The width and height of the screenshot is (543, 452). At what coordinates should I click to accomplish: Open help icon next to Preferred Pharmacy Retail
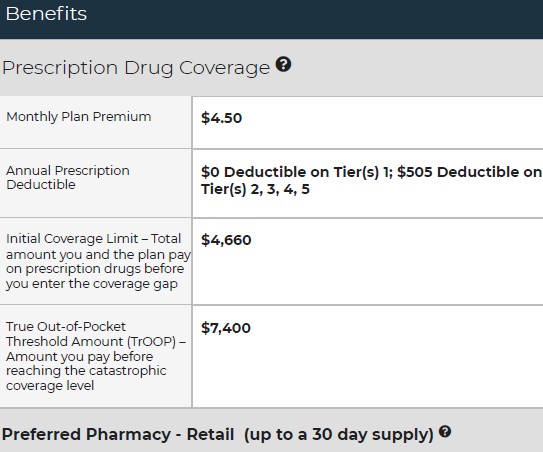445,432
